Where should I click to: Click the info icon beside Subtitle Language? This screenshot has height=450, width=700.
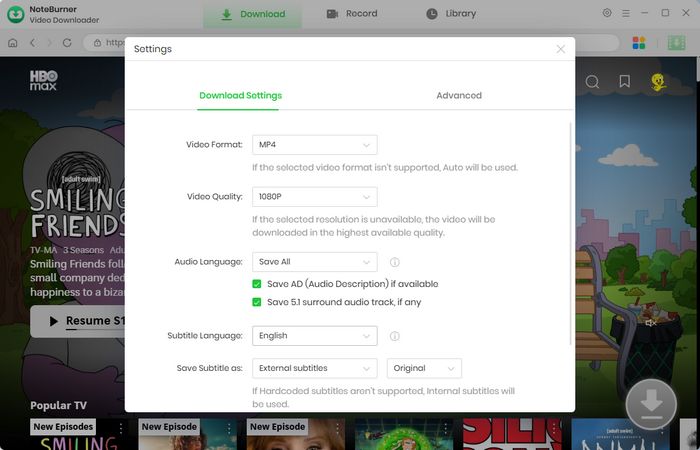click(395, 336)
